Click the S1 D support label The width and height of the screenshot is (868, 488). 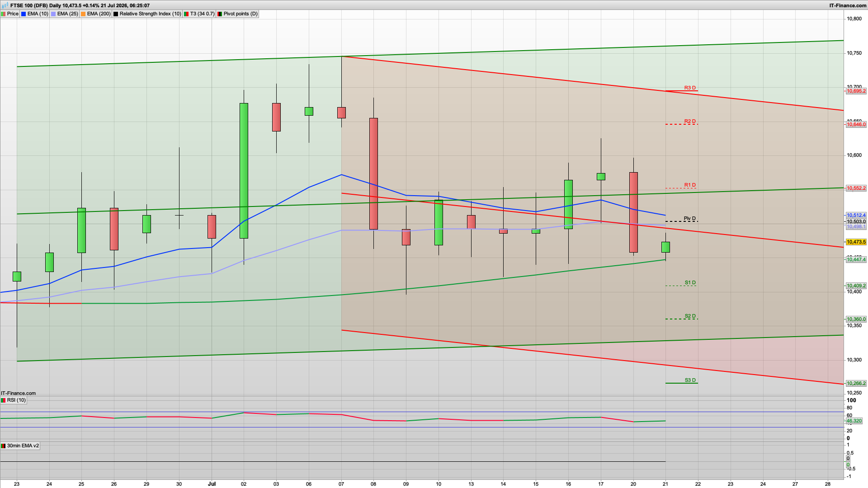(x=690, y=282)
